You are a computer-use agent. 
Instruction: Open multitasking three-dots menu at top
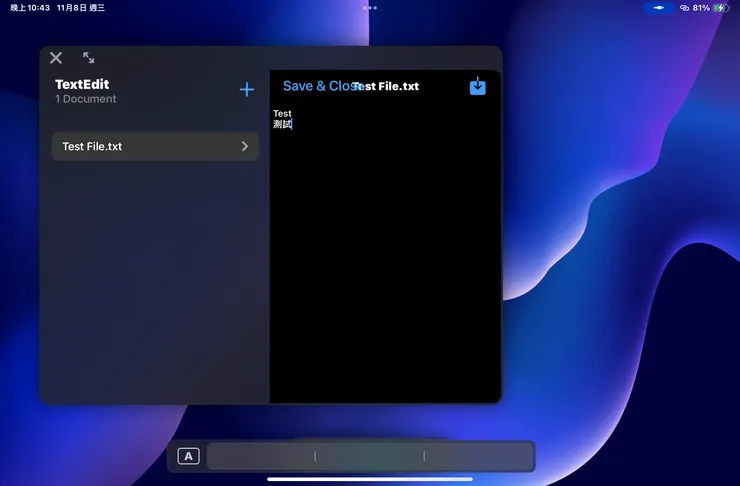pos(370,8)
